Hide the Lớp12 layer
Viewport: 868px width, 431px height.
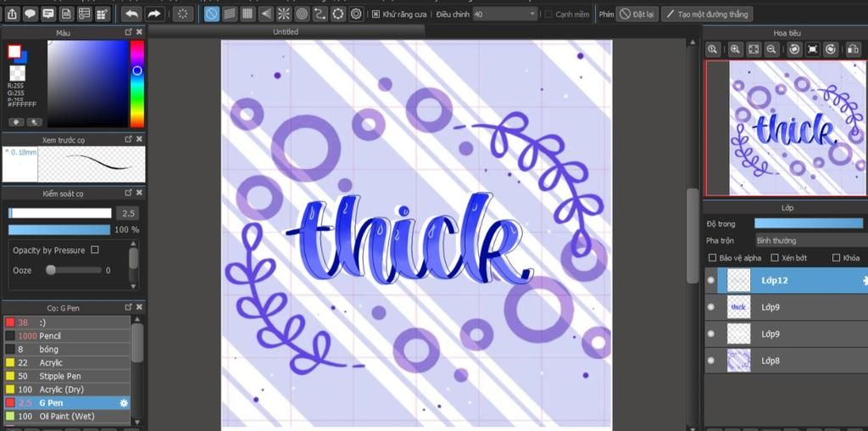click(711, 280)
